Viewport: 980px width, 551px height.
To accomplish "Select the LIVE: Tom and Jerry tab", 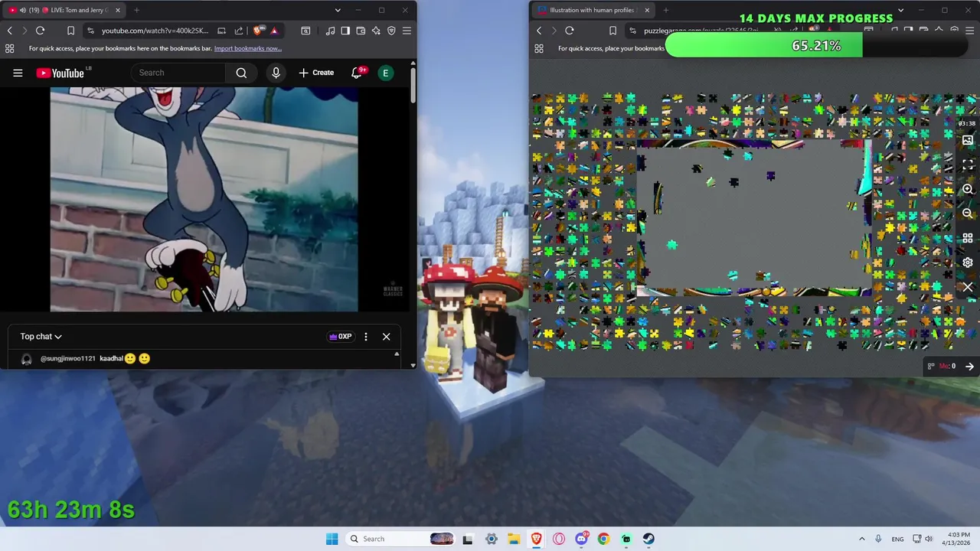I will click(64, 10).
